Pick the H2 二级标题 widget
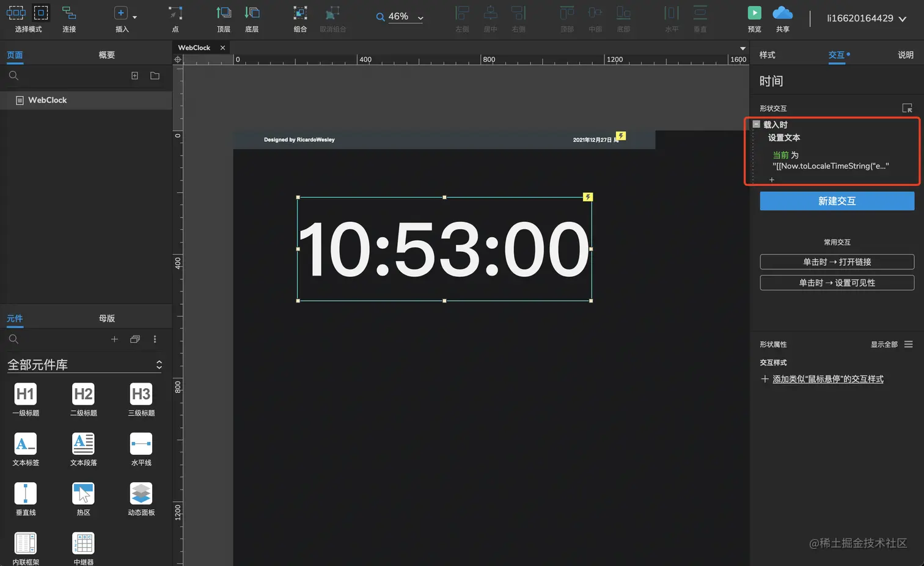The image size is (924, 566). 84,400
